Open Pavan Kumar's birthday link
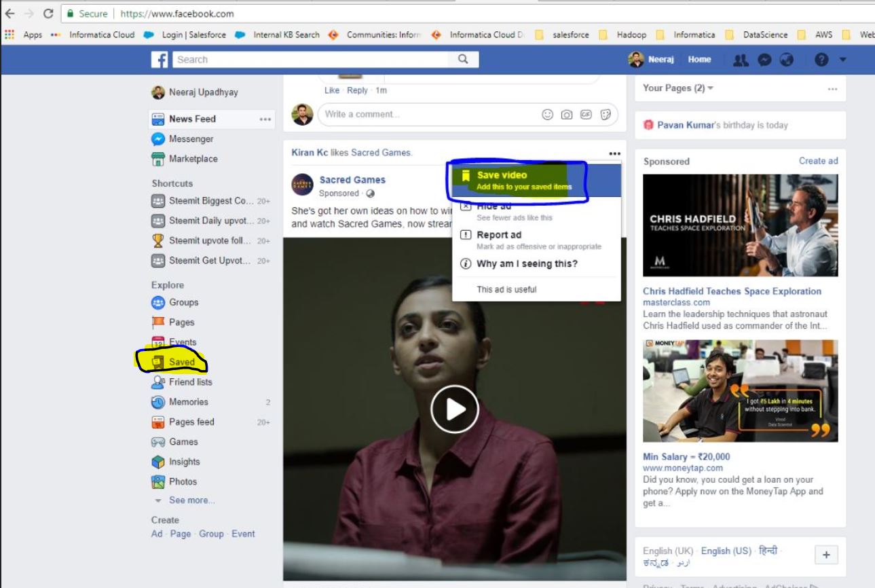Viewport: 875px width, 588px height. (686, 126)
